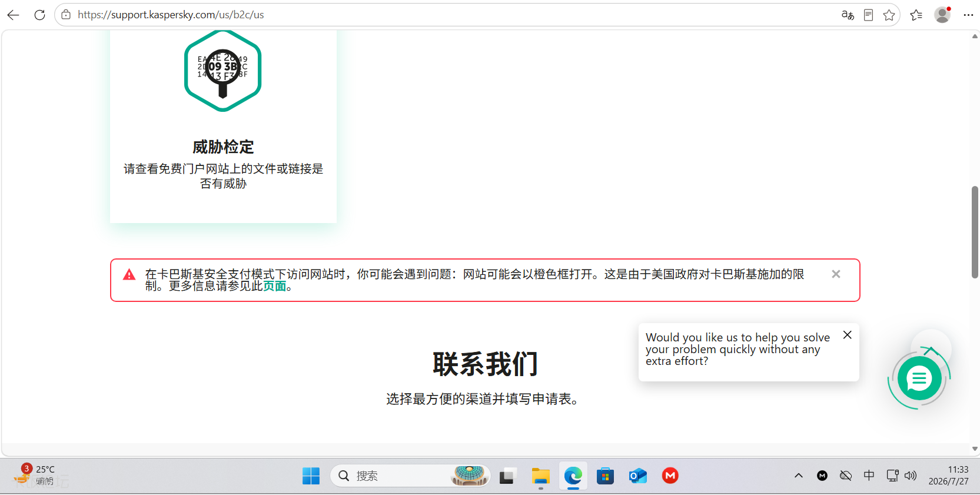Open Microsoft Store from the taskbar
980x495 pixels.
click(x=605, y=476)
